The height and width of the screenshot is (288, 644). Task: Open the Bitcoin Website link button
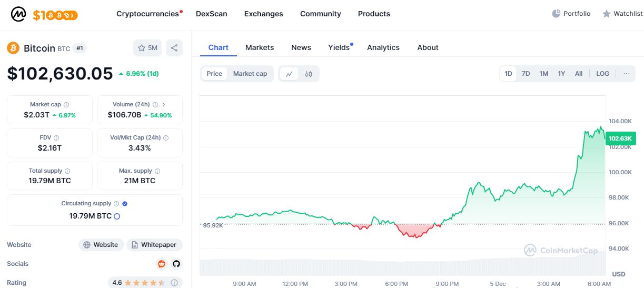102,245
